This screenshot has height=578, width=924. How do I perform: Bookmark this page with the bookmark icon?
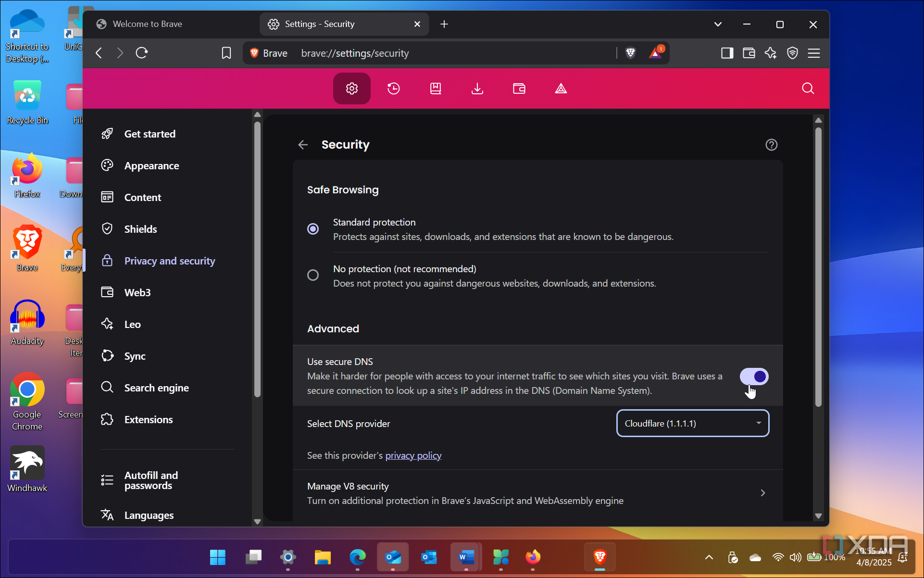[226, 53]
